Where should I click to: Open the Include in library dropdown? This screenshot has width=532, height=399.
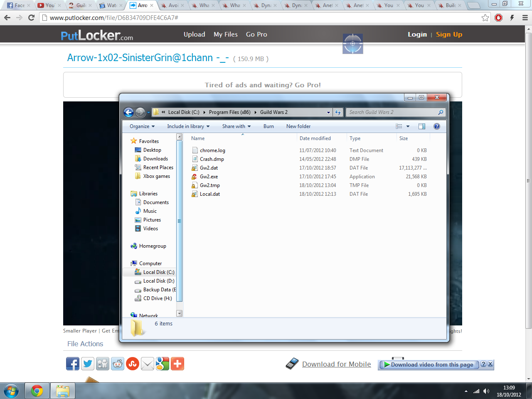(x=188, y=126)
